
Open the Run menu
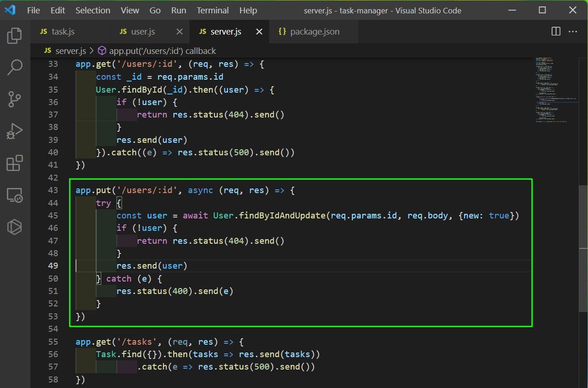point(179,10)
